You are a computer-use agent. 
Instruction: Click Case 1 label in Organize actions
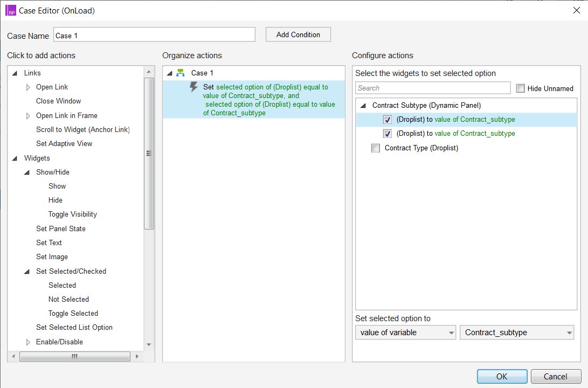(x=202, y=73)
